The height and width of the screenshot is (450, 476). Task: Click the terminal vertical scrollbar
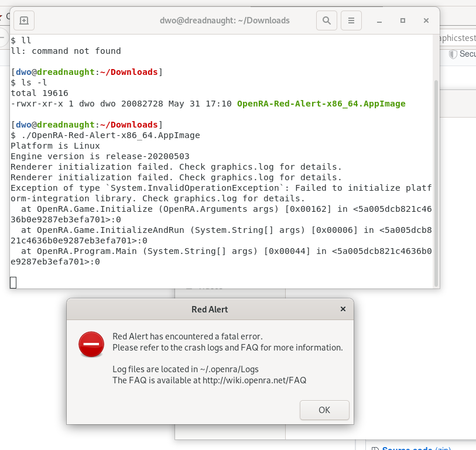click(x=436, y=184)
